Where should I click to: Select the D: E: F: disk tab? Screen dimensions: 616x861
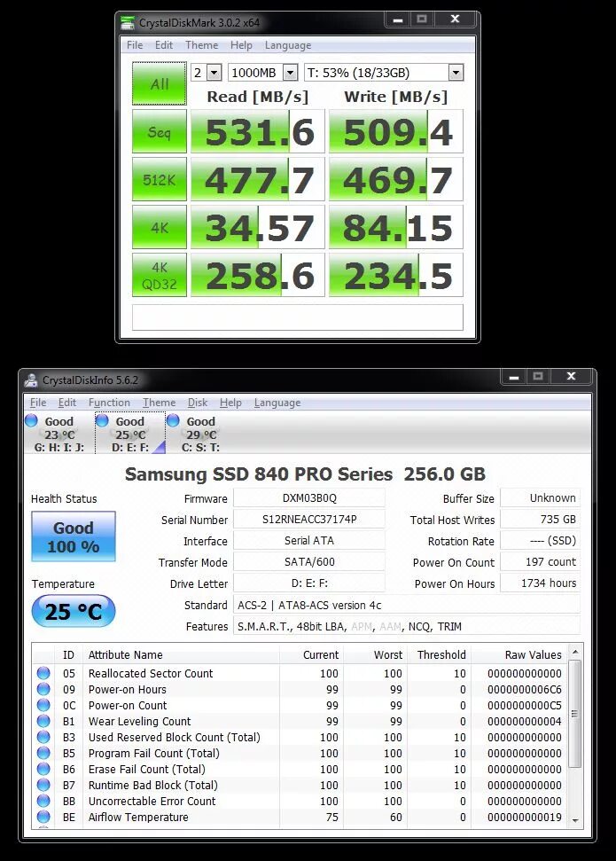pos(130,434)
